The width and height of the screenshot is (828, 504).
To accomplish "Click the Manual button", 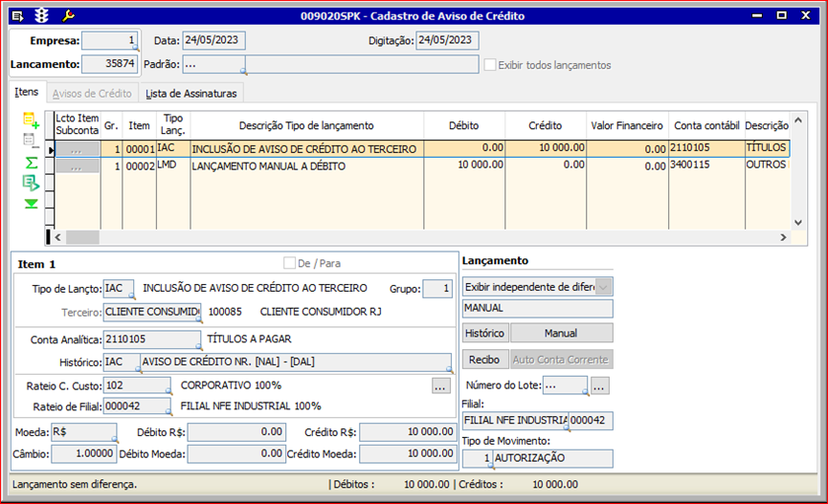I will pyautogui.click(x=561, y=333).
